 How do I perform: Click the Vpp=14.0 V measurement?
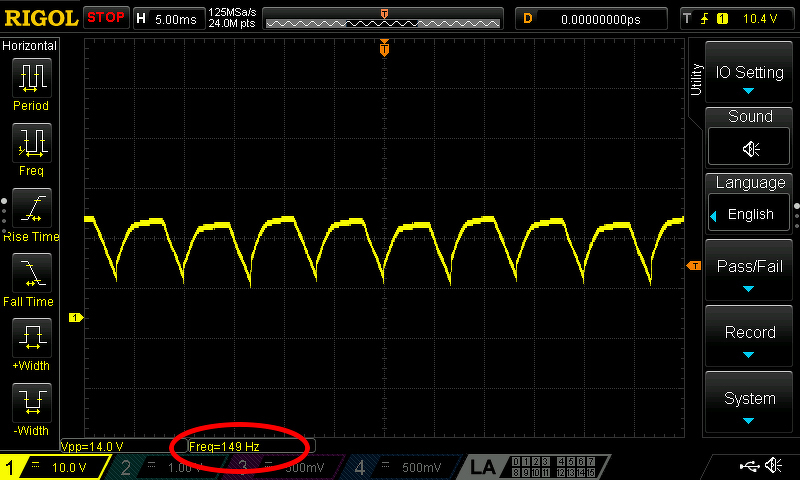tap(92, 446)
